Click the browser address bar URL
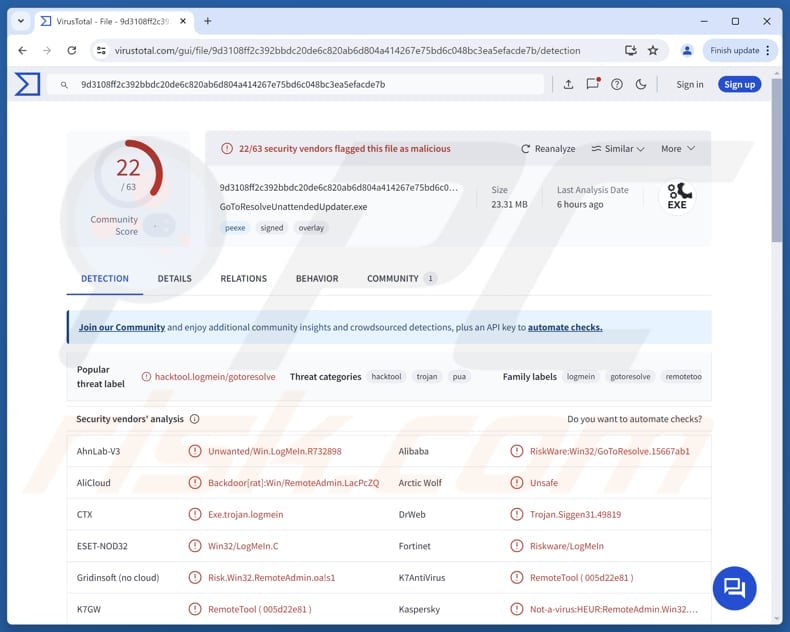This screenshot has height=632, width=790. (x=347, y=50)
